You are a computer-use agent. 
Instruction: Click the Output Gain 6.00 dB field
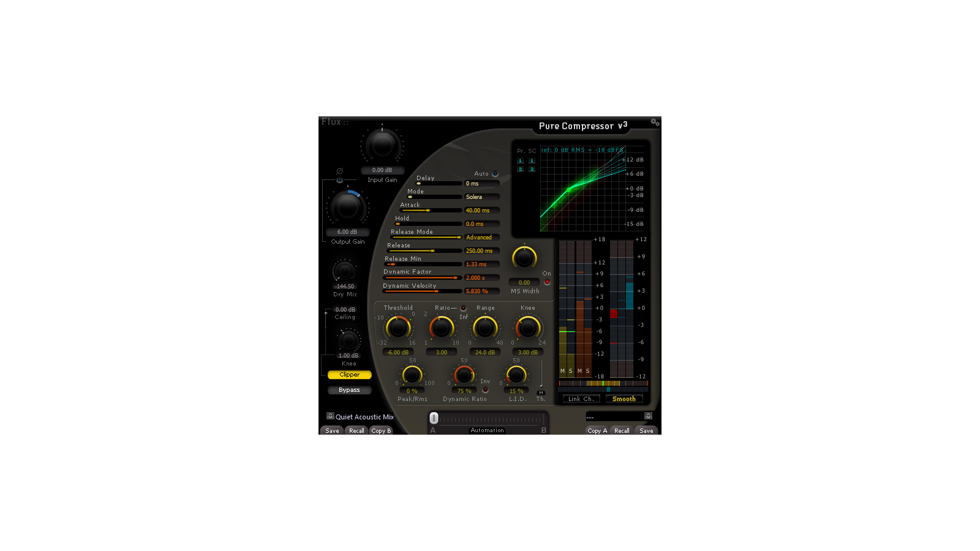pyautogui.click(x=347, y=232)
